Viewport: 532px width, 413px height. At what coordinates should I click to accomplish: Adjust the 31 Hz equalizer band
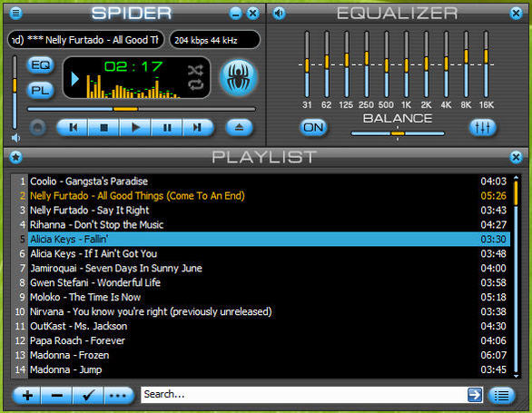pyautogui.click(x=307, y=64)
